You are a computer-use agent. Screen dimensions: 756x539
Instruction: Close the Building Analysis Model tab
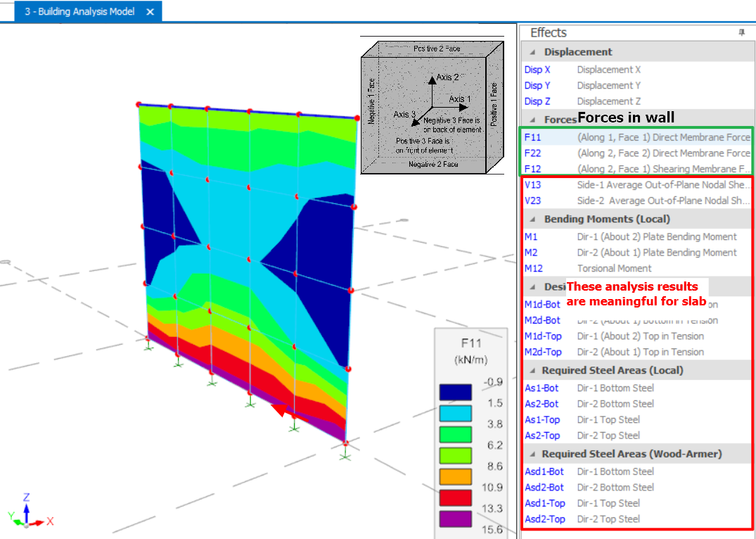click(x=150, y=12)
